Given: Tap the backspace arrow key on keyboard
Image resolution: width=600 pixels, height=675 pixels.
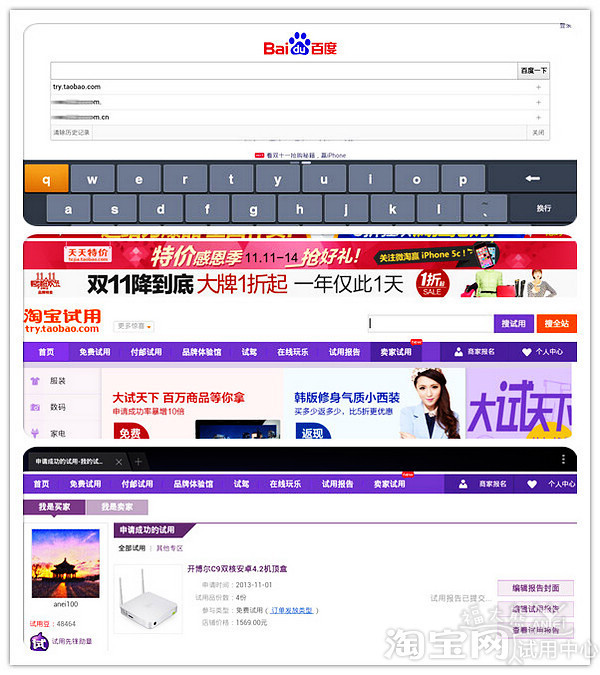Looking at the screenshot, I should [x=532, y=179].
